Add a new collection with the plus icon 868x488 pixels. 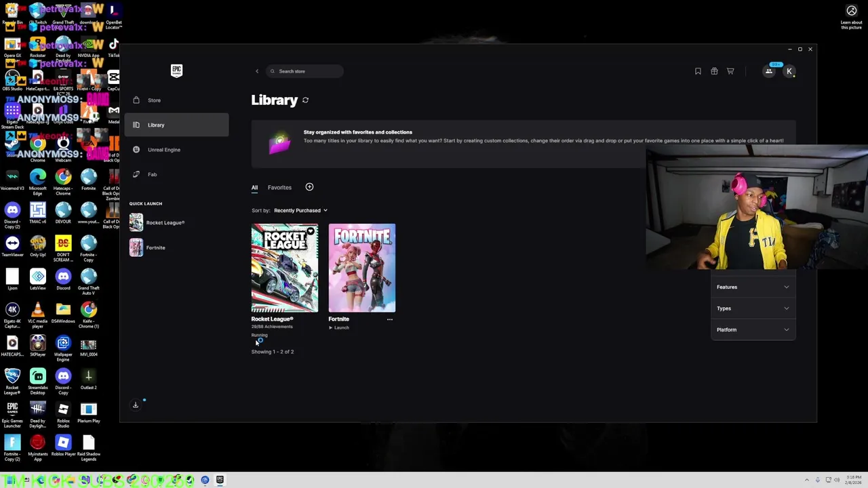click(309, 187)
